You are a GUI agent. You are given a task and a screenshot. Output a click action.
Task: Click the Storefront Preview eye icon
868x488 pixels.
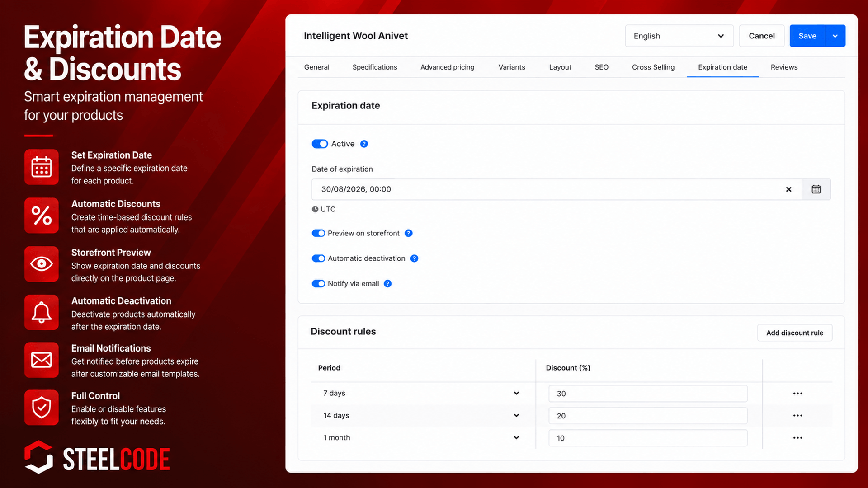coord(42,264)
